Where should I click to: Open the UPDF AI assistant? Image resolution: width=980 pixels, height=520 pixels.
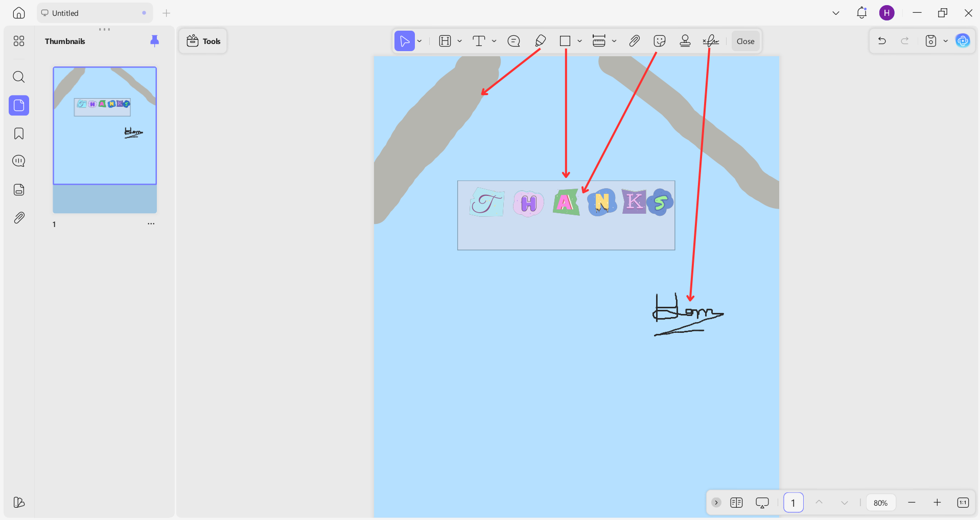point(963,41)
